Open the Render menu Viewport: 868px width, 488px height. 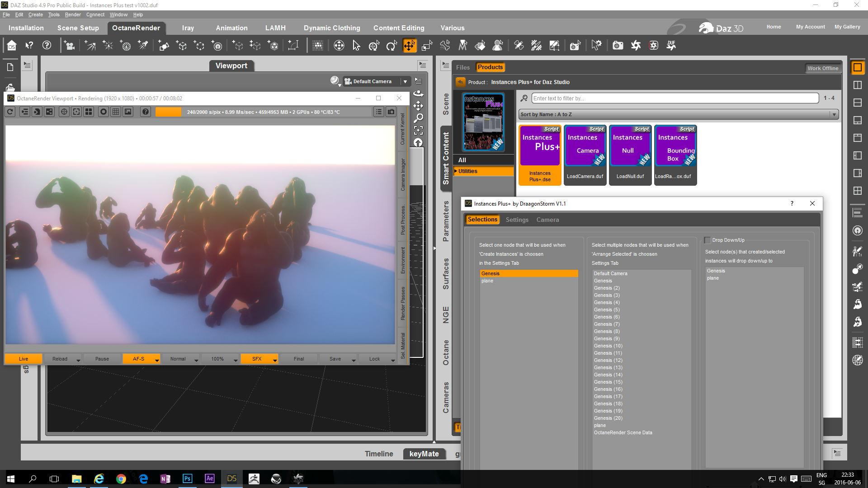click(73, 14)
